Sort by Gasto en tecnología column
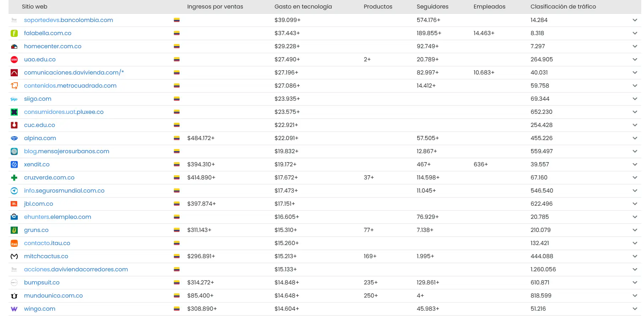644x316 pixels. click(x=303, y=7)
